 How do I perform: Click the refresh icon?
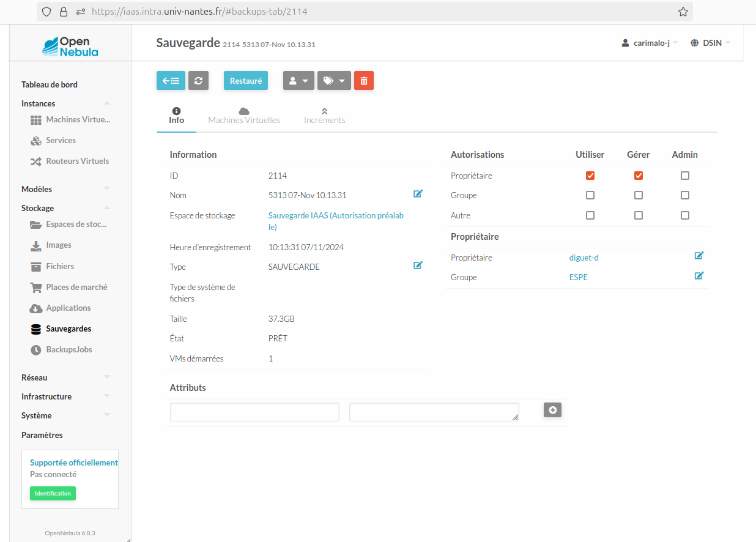click(198, 80)
